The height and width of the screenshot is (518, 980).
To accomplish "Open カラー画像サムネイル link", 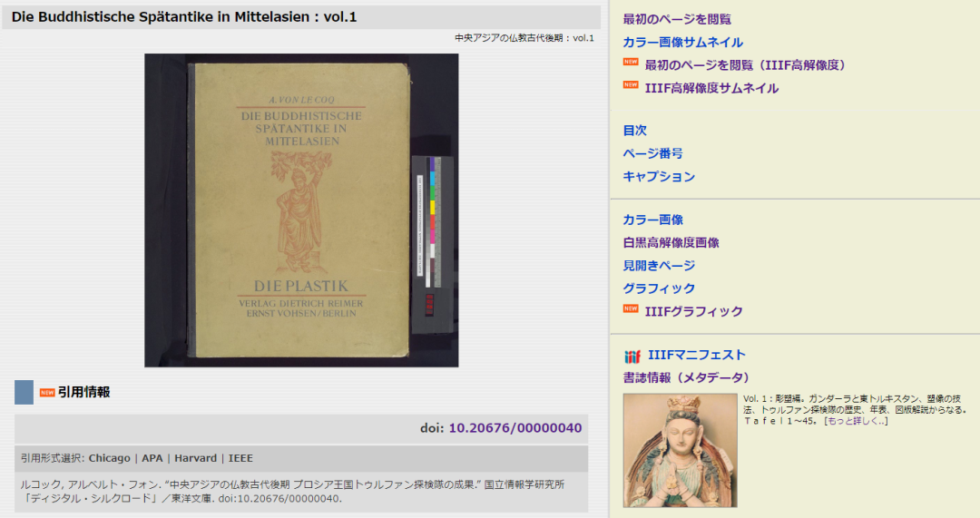I will tap(682, 43).
